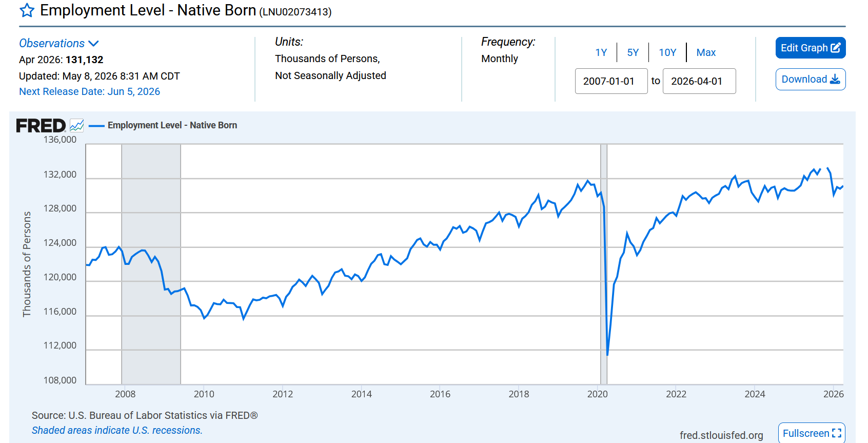The image size is (868, 443).
Task: Click the download arrow icon
Action: (x=835, y=79)
